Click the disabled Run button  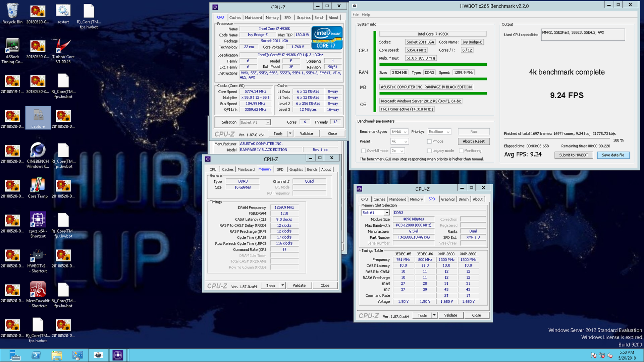[474, 131]
